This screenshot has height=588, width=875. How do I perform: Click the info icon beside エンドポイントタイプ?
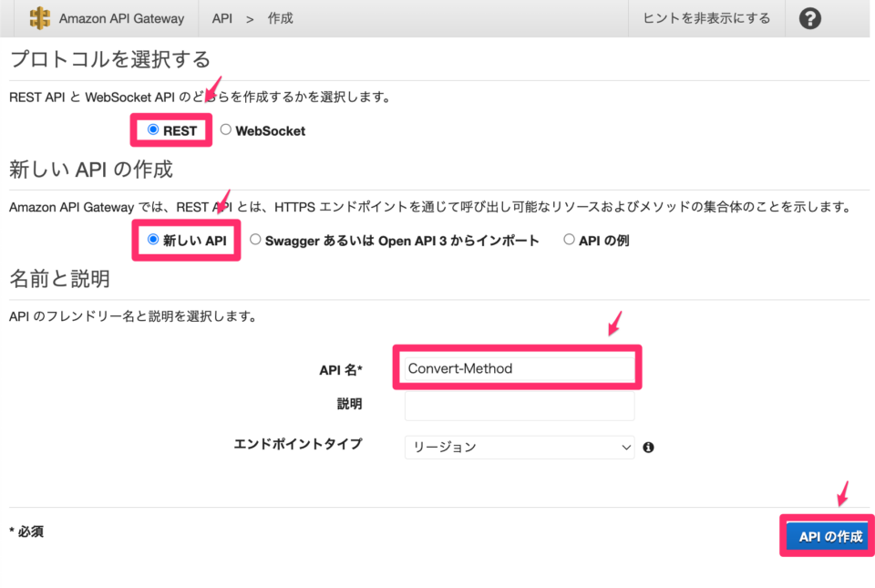pyautogui.click(x=648, y=447)
